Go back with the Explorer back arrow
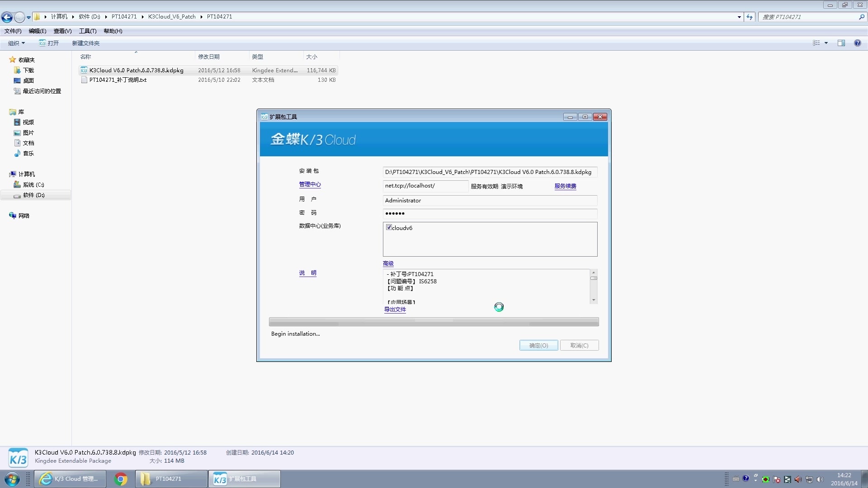This screenshot has height=488, width=868. [x=7, y=17]
